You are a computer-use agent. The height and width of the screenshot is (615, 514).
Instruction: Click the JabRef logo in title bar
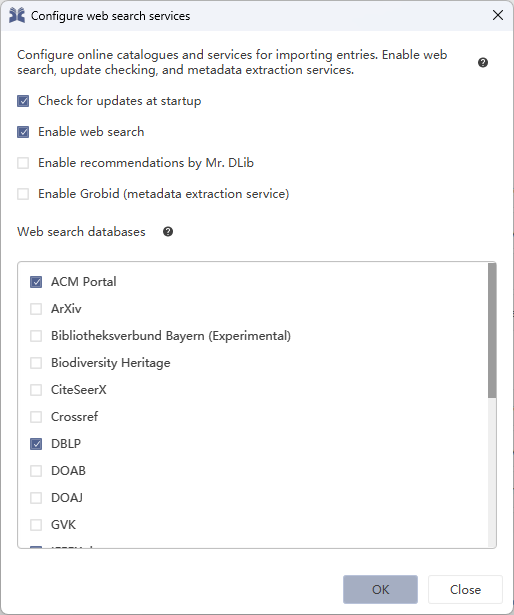tap(17, 16)
